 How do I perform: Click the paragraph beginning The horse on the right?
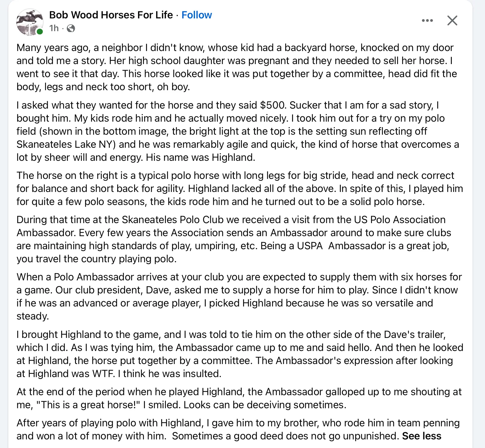[240, 188]
